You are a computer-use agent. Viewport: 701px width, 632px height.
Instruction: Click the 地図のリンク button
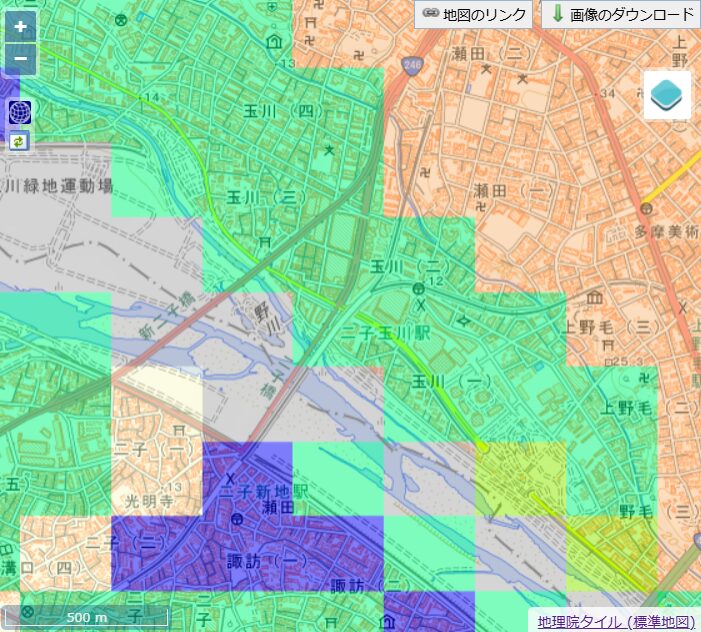click(474, 14)
